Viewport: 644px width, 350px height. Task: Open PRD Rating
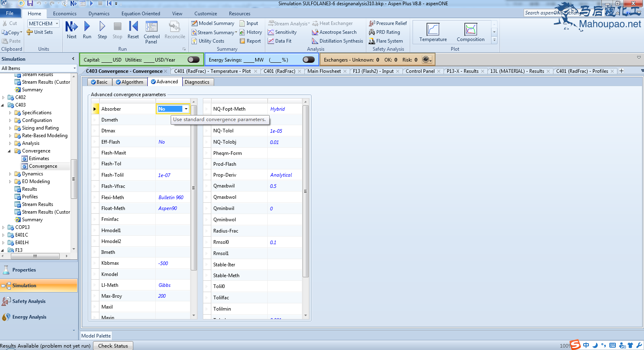384,32
